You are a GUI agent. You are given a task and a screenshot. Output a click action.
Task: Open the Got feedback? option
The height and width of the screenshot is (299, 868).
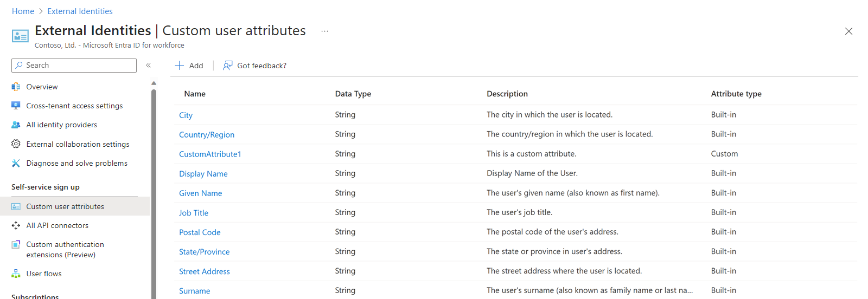254,66
